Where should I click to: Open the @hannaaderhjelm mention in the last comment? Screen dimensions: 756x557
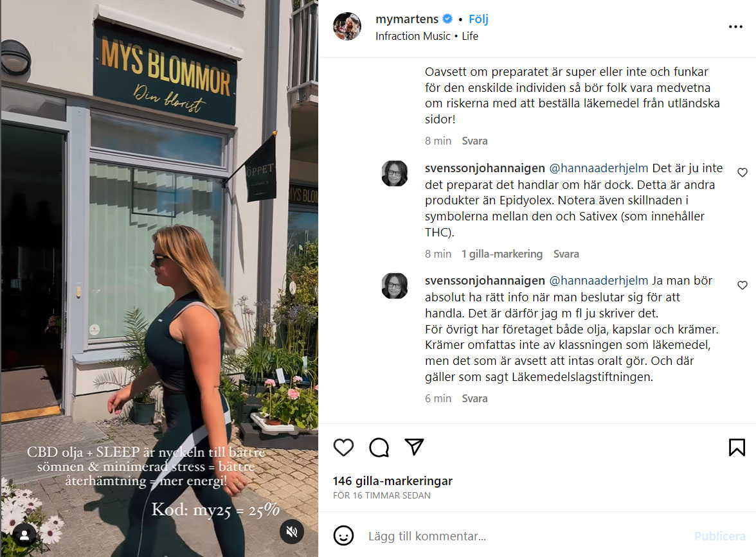[599, 280]
